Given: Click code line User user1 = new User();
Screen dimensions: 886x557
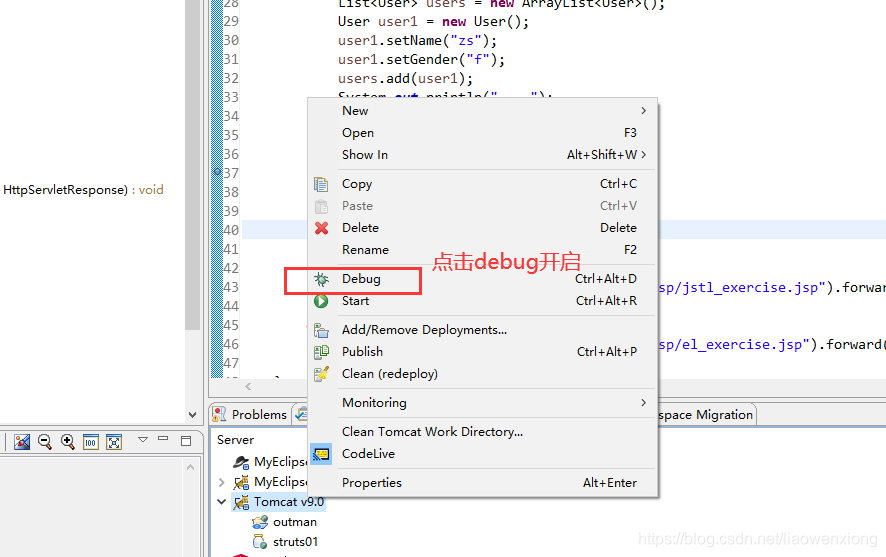Looking at the screenshot, I should 433,22.
